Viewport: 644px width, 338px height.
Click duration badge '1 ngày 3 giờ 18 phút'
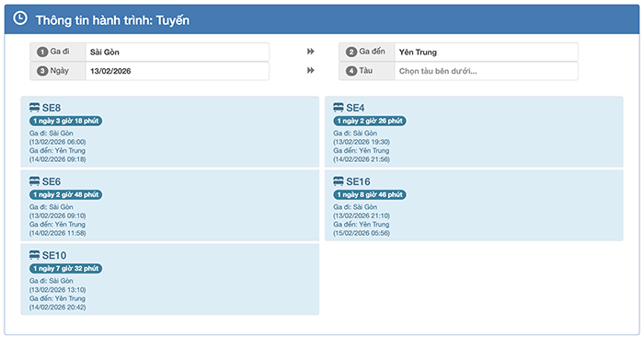65,121
